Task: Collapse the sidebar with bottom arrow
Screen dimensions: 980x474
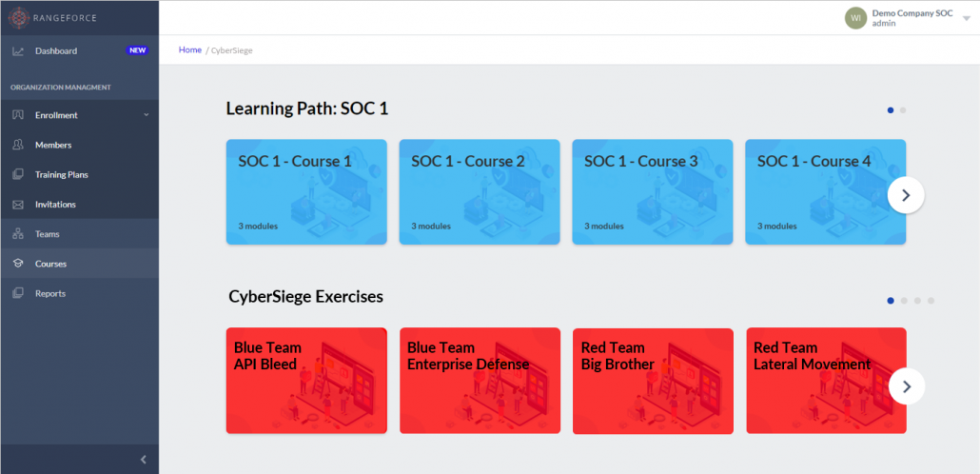Action: point(144,460)
